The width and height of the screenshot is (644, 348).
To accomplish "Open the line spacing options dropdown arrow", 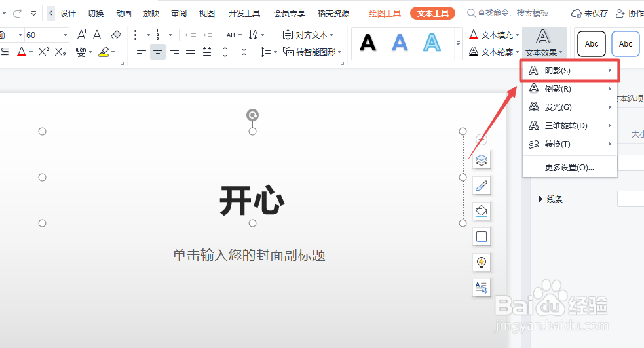I will [x=276, y=52].
